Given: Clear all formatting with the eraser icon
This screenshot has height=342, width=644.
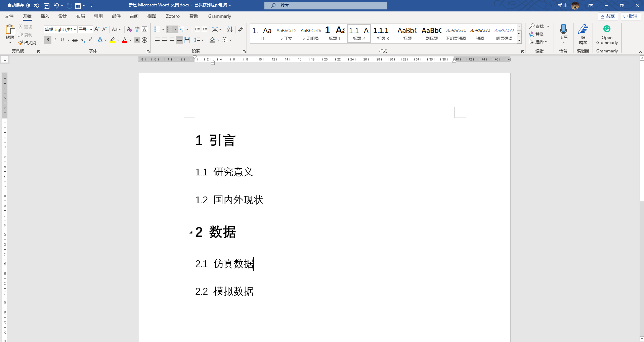Looking at the screenshot, I should pyautogui.click(x=129, y=29).
